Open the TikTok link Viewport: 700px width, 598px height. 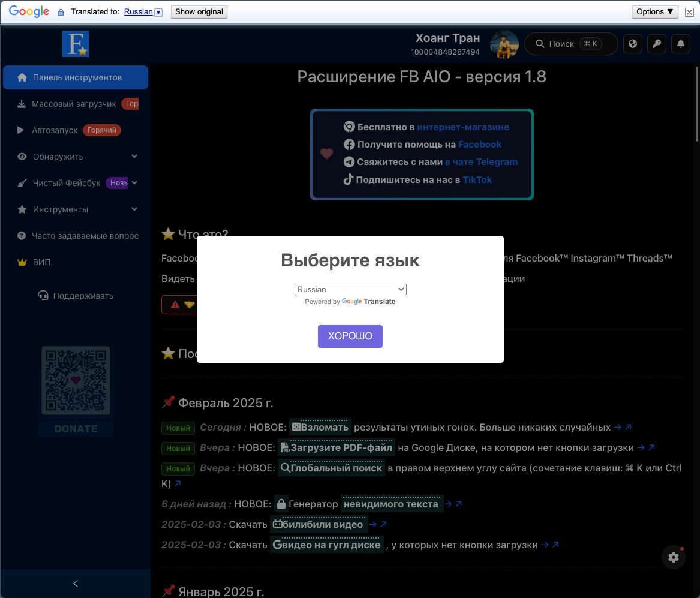coord(477,179)
